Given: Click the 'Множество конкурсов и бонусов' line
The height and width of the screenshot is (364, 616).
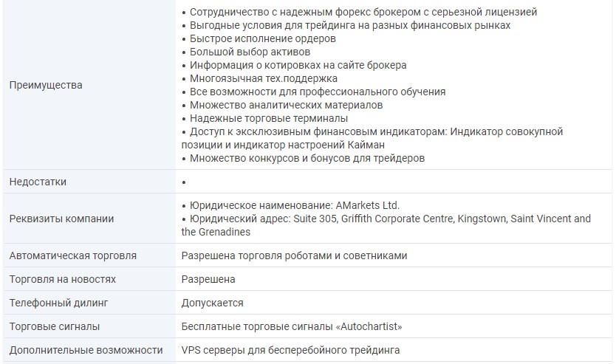Looking at the screenshot, I should tap(307, 158).
